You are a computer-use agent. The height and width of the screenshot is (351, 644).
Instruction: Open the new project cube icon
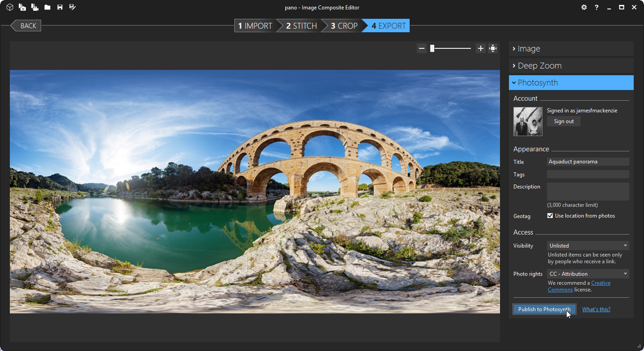pos(9,7)
